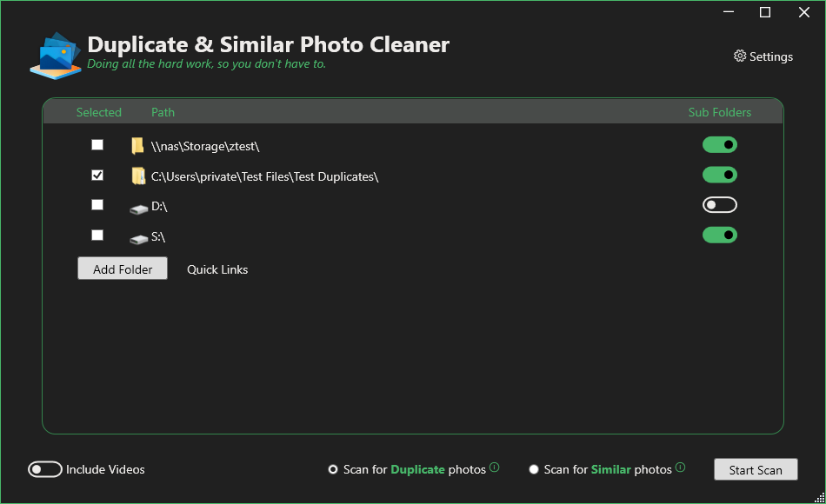Uncheck the Test Duplicates folder checkbox
Screen dimensions: 826x504
point(97,176)
